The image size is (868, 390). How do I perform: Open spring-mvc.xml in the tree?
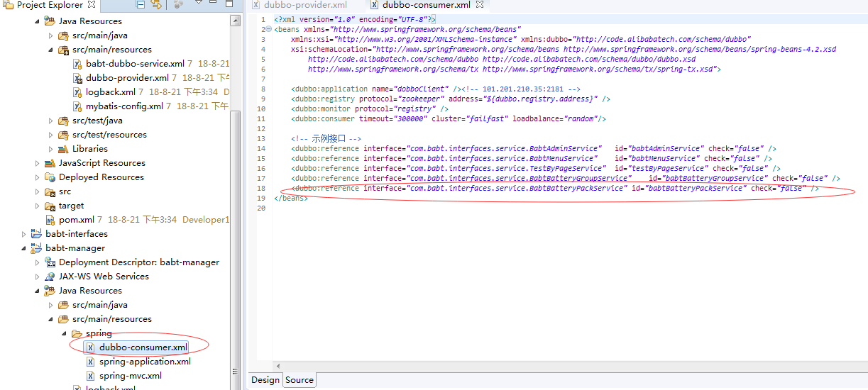coord(130,376)
